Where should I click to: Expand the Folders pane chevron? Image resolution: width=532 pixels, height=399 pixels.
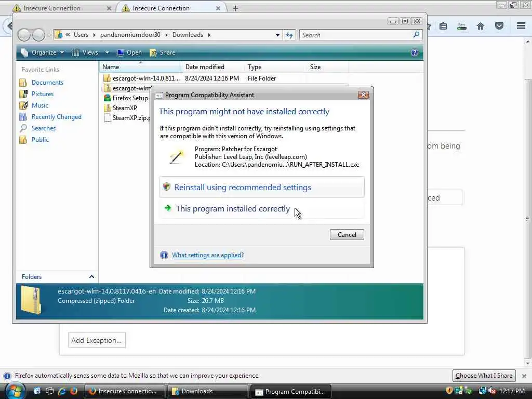pos(91,277)
